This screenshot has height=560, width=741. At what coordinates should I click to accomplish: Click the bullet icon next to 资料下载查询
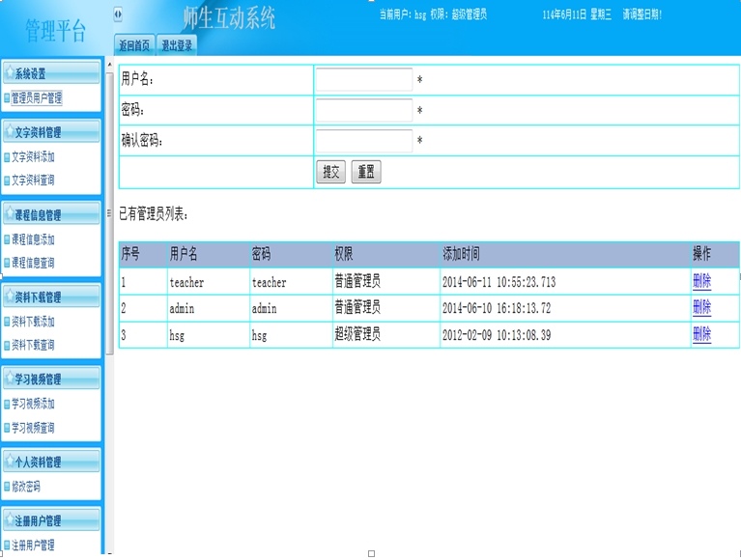click(x=7, y=346)
